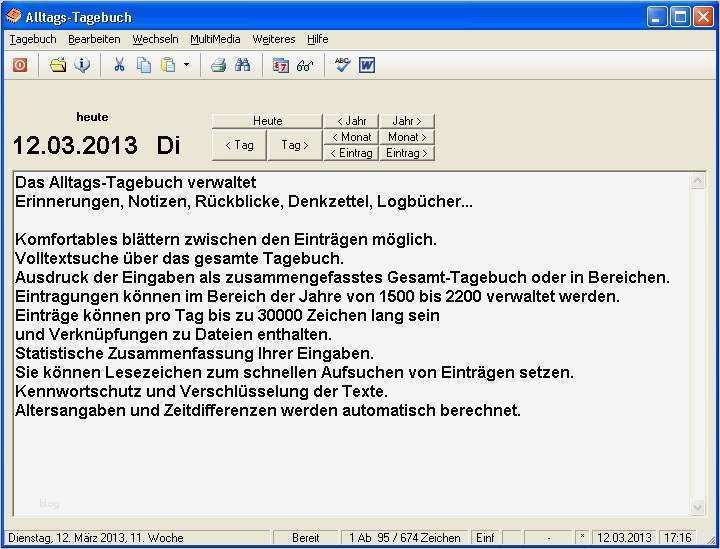Image resolution: width=720 pixels, height=549 pixels.
Task: Jump to next entry with Eintrag >
Action: point(407,153)
